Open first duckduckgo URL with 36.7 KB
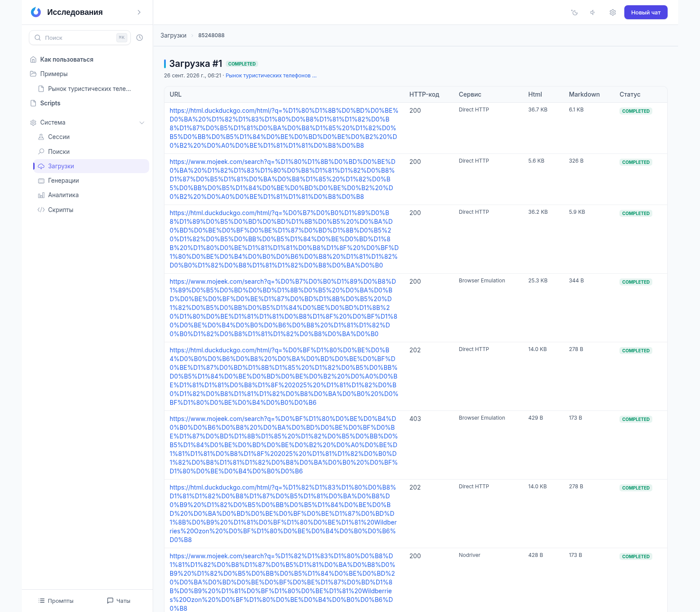This screenshot has height=612, width=700. (284, 128)
